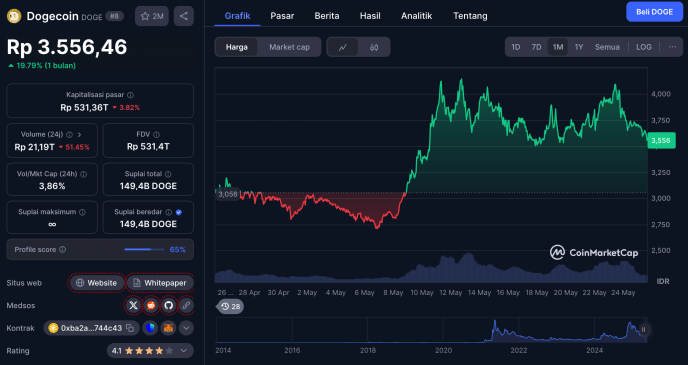Click the verified badge on Suplai beredar
688x365 pixels.
(x=179, y=212)
